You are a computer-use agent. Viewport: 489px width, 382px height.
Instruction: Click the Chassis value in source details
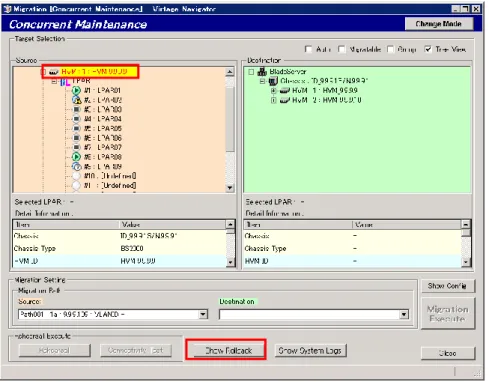148,236
